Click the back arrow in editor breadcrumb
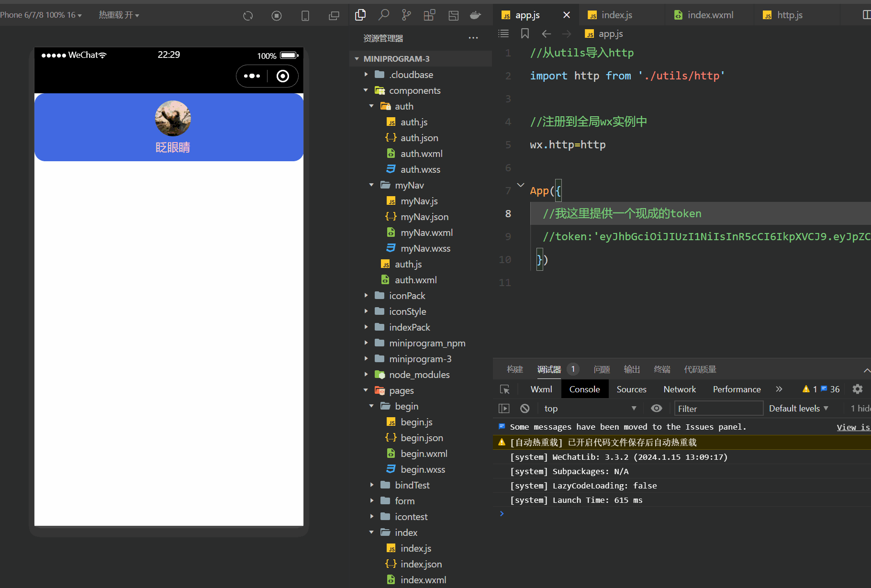The image size is (871, 588). [547, 33]
